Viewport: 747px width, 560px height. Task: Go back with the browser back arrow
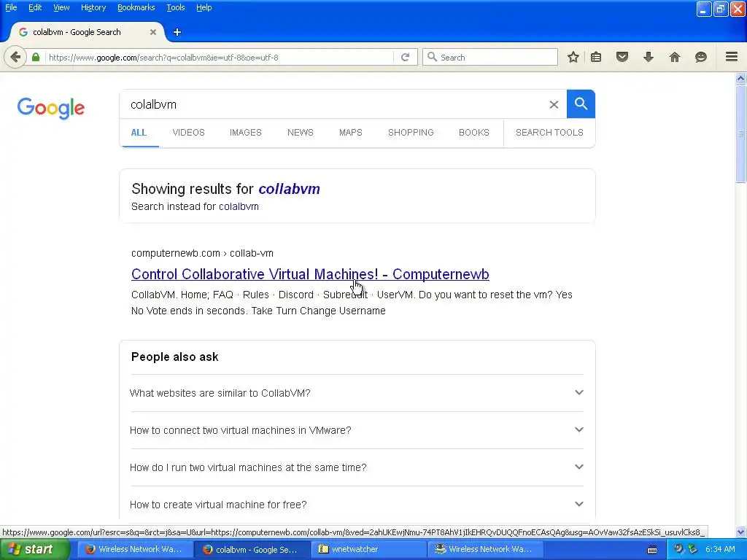pos(15,57)
